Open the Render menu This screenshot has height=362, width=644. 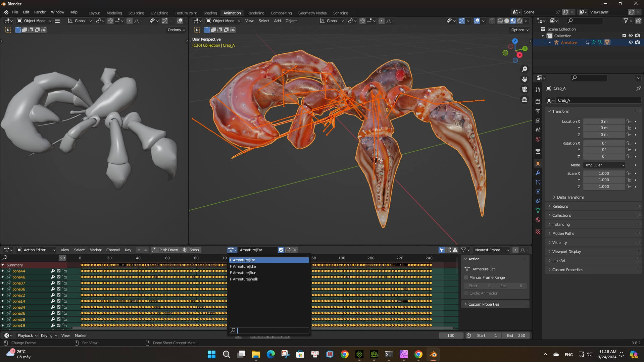tap(40, 12)
